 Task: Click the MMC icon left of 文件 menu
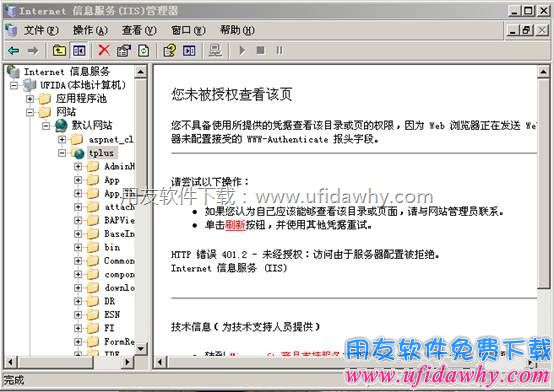point(11,30)
